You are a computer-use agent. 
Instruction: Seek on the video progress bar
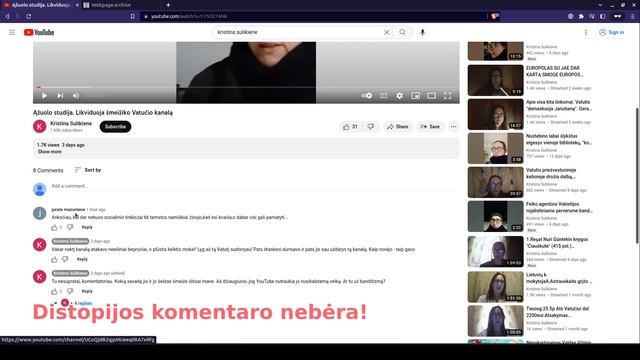[x=246, y=87]
